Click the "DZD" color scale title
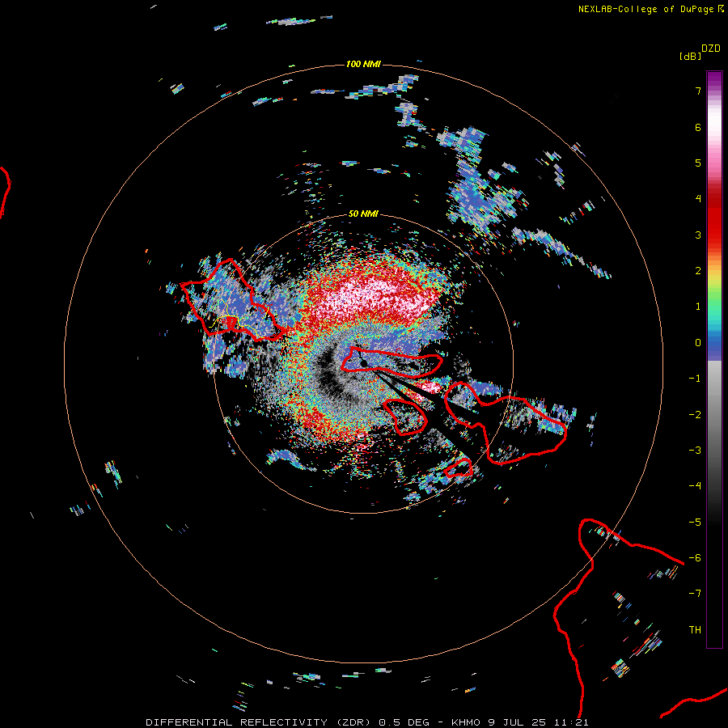 click(x=711, y=49)
